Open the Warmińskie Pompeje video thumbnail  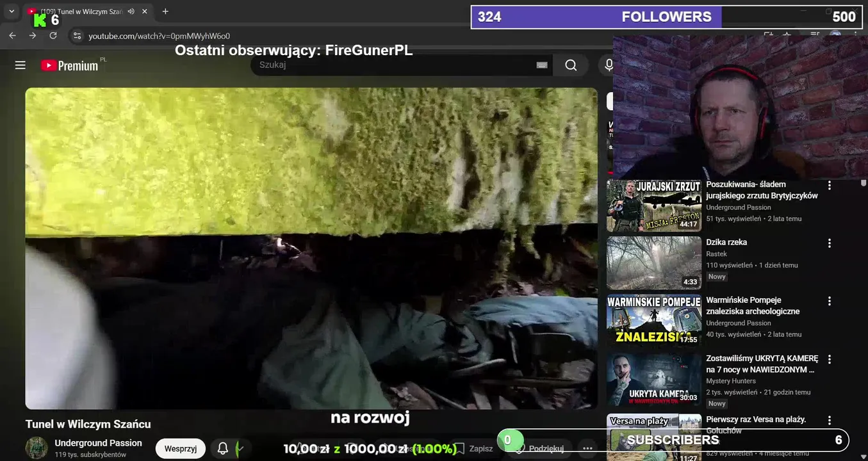(x=654, y=321)
